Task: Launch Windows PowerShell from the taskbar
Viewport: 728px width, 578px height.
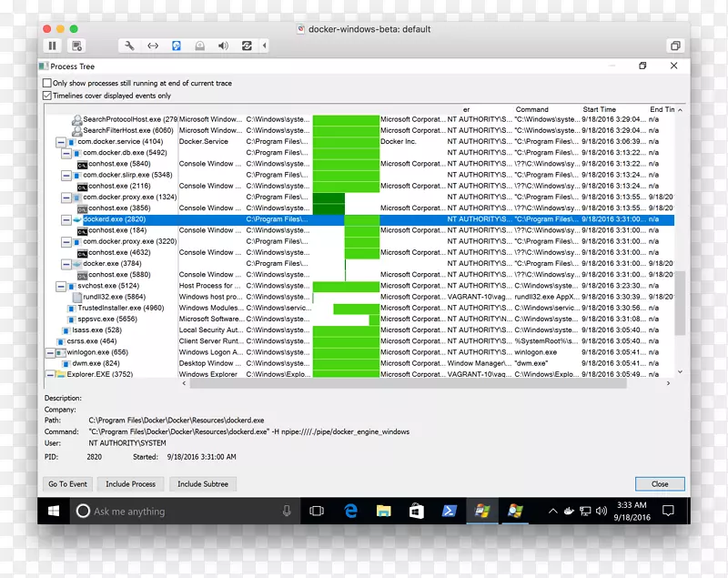Action: pyautogui.click(x=449, y=511)
